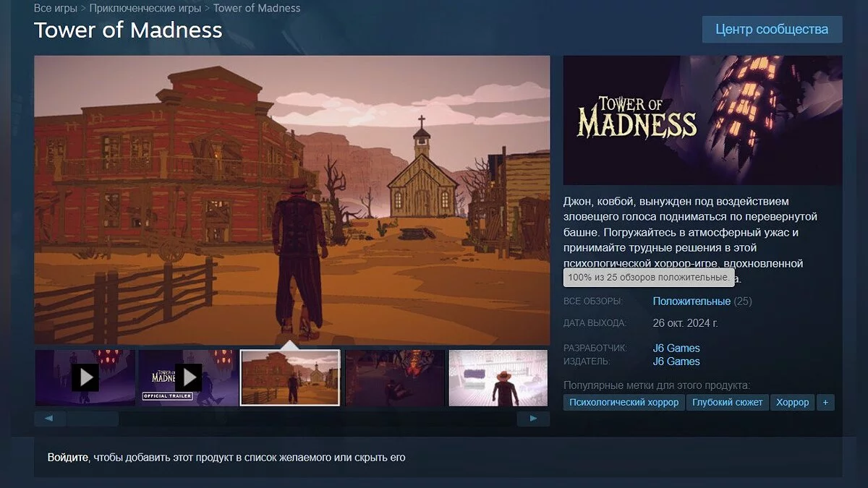Open the dark campfire screenshot thumbnail
Image resolution: width=868 pixels, height=488 pixels.
pos(395,377)
